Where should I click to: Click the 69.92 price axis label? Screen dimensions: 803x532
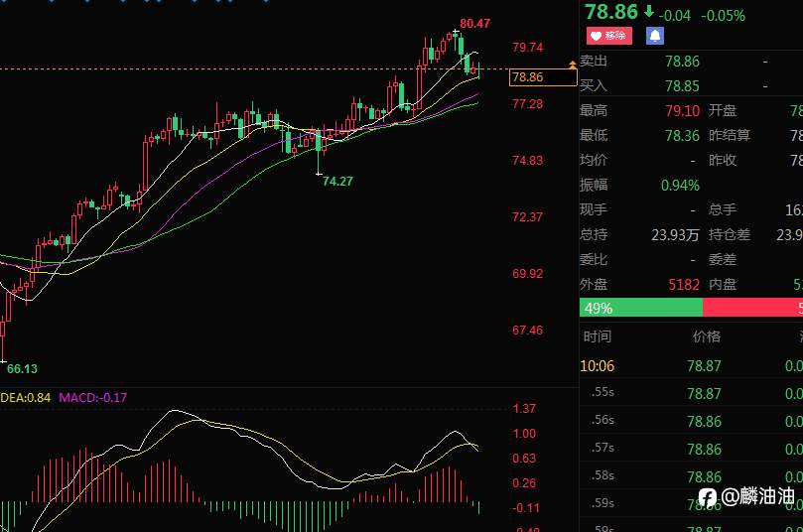tap(527, 274)
